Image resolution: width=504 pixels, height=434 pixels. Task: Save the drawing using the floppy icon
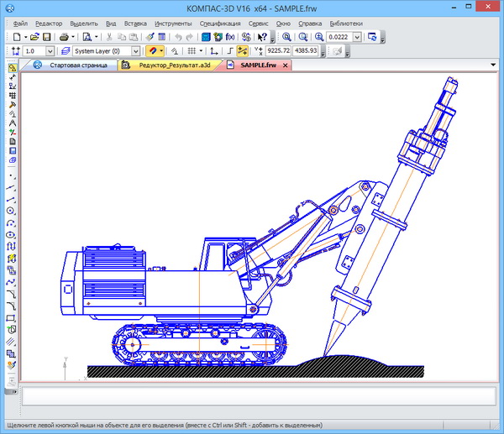pyautogui.click(x=47, y=37)
